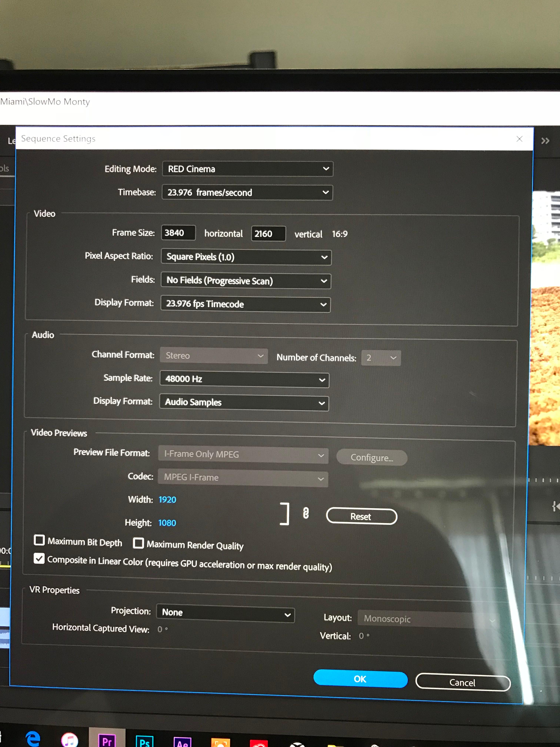The image size is (560, 747).
Task: Click the Sequence Settings title text
Action: coord(58,139)
